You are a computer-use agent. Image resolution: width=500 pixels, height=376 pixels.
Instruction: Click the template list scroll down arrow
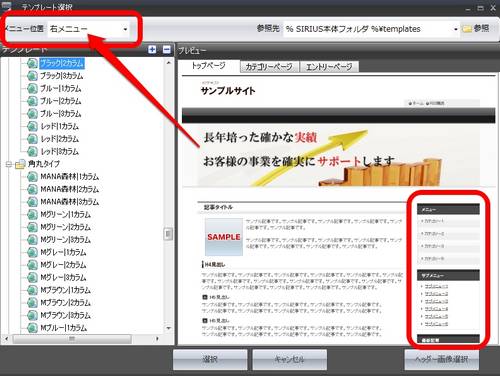pos(169,328)
